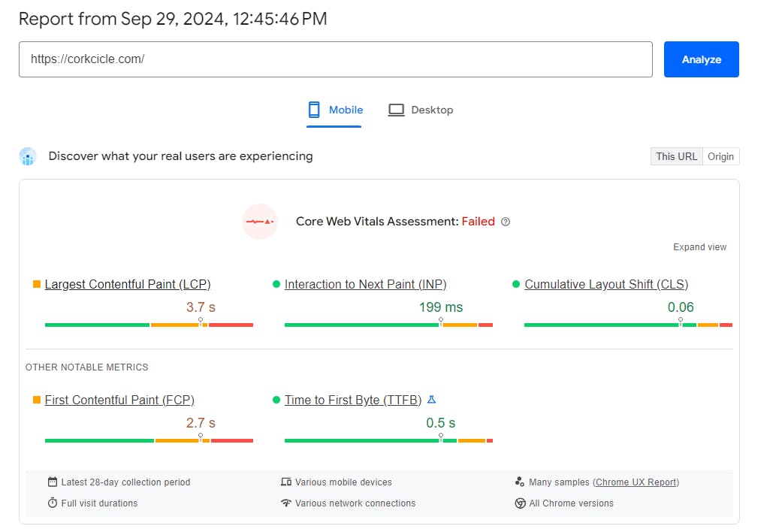The width and height of the screenshot is (779, 532).
Task: Open the Chrome UX Report link
Action: 636,482
